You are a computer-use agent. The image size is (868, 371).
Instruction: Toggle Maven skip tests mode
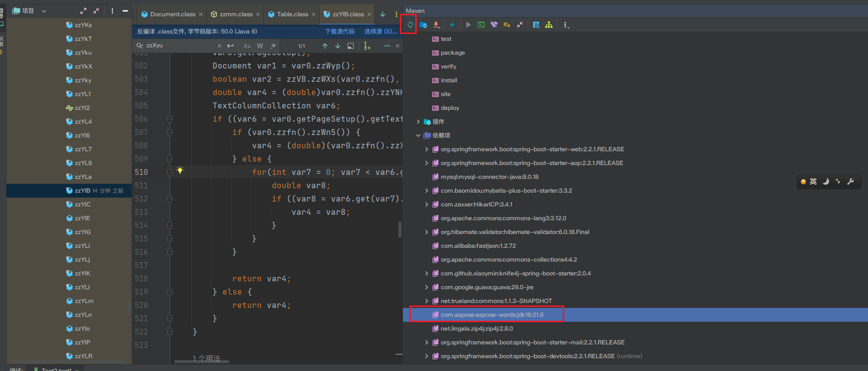point(506,25)
